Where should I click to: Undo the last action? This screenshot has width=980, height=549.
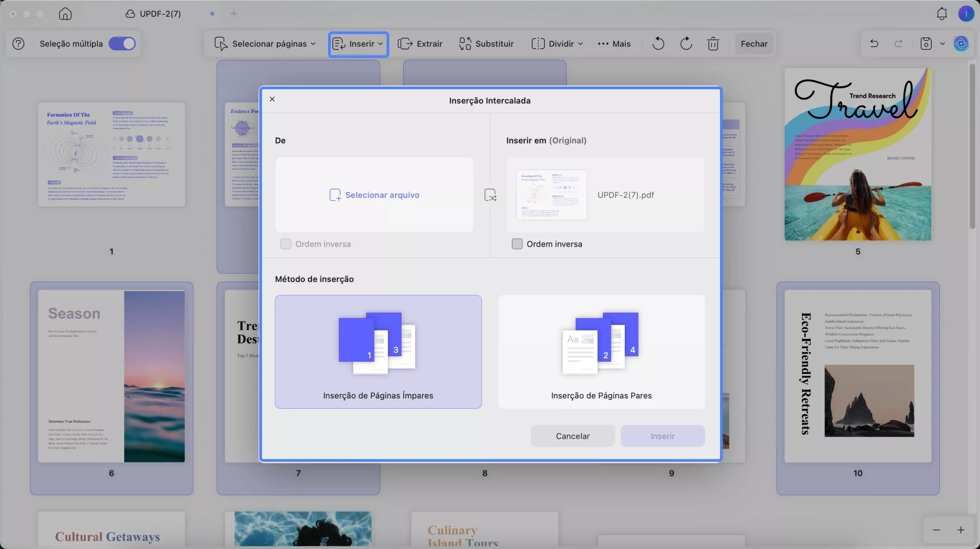[874, 44]
